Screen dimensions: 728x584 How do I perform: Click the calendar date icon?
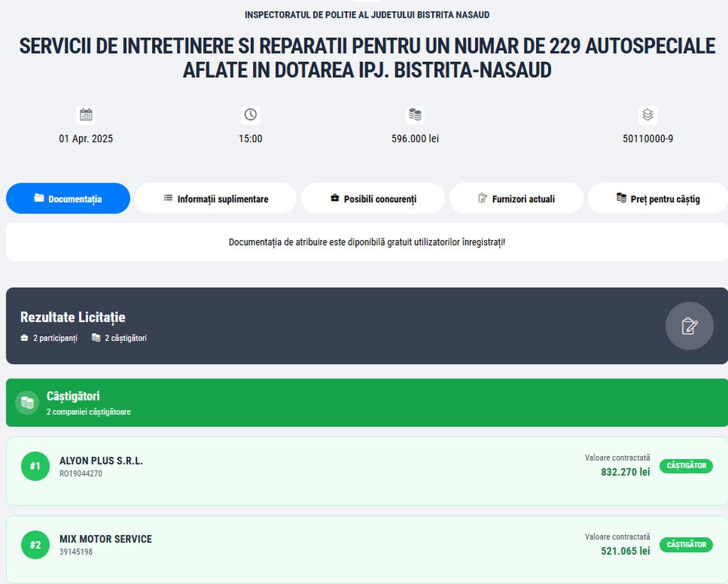[x=86, y=115]
